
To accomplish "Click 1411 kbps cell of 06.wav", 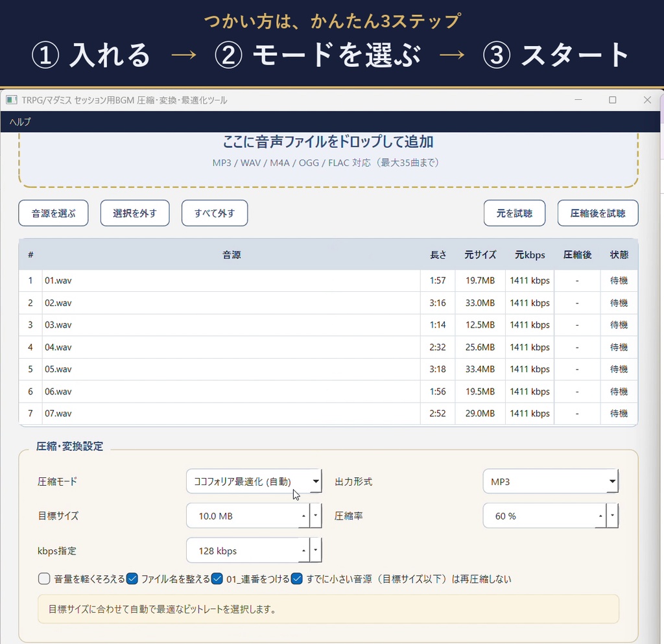I will click(530, 391).
